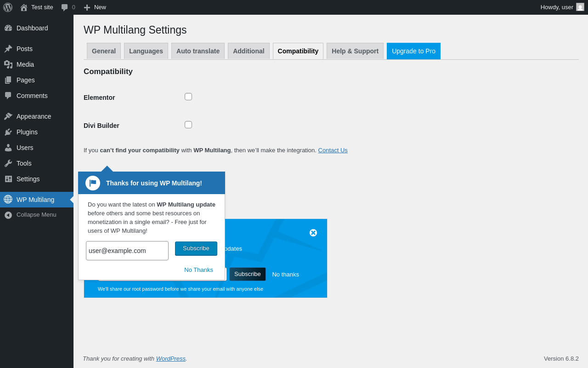Viewport: 588px width, 368px height.
Task: Open the Media menu item
Action: [x=37, y=64]
